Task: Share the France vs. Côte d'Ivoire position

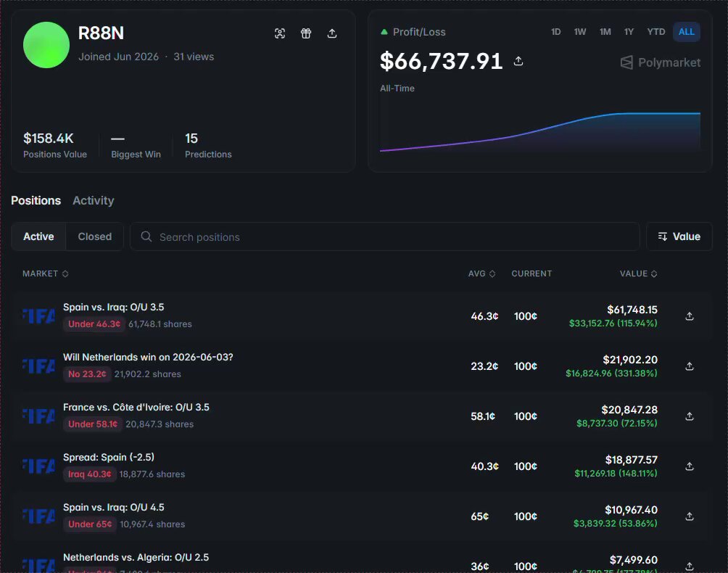Action: click(690, 416)
